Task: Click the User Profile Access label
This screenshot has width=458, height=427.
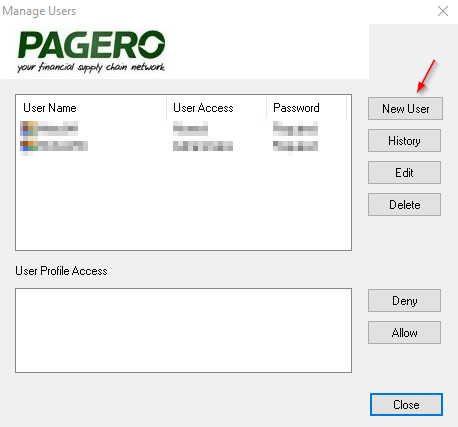Action: coord(61,271)
